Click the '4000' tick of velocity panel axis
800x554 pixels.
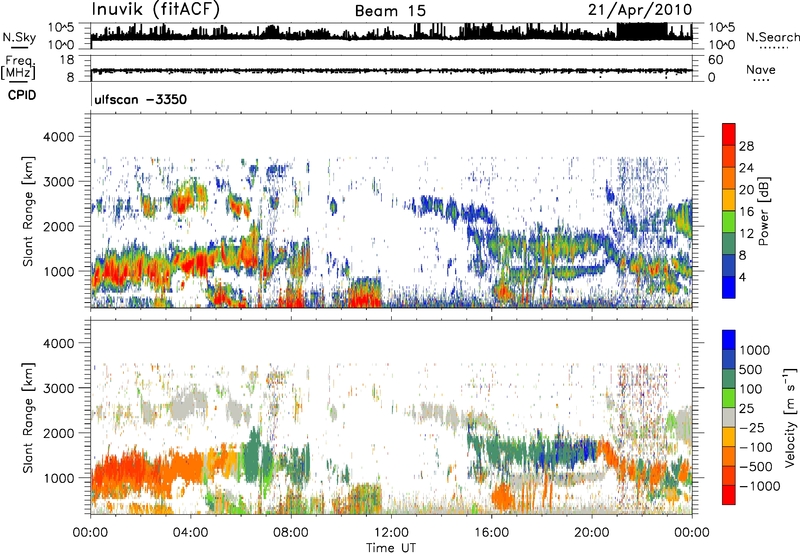tap(61, 343)
